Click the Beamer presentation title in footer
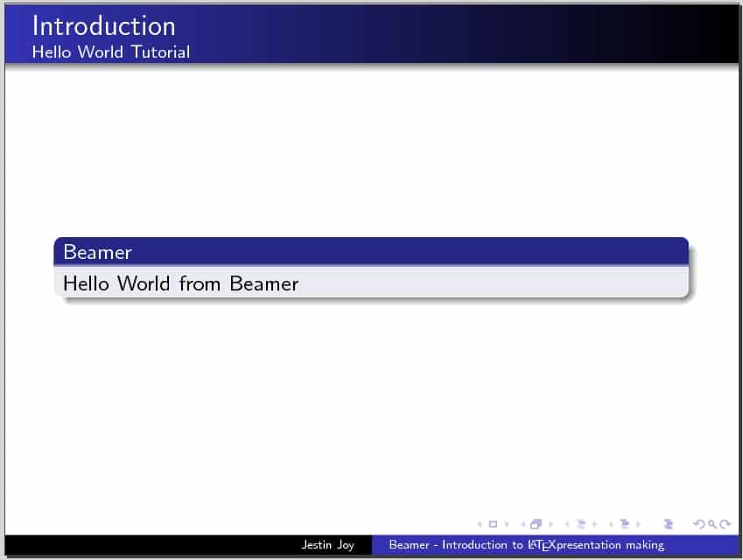The image size is (743, 560). (526, 545)
